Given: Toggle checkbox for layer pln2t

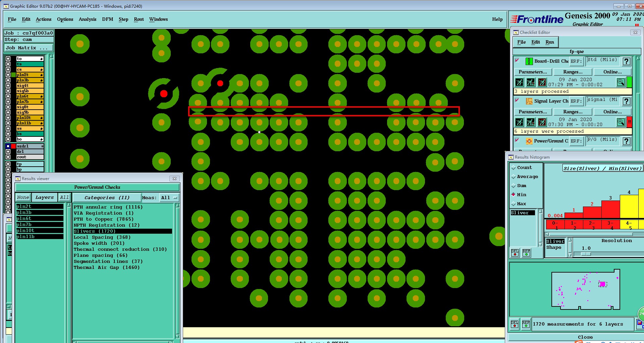Looking at the screenshot, I should 8,75.
